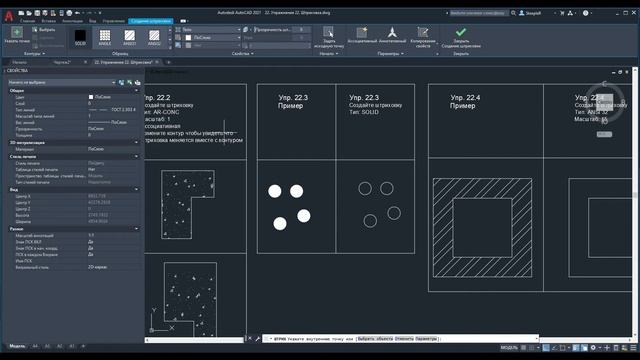Expand the Параметры ribbon panel
Viewport: 640px width, 360px height.
(x=390, y=53)
